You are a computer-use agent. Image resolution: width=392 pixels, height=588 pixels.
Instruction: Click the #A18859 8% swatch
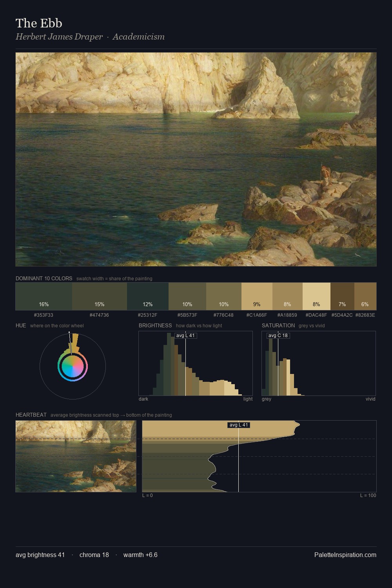coord(287,296)
